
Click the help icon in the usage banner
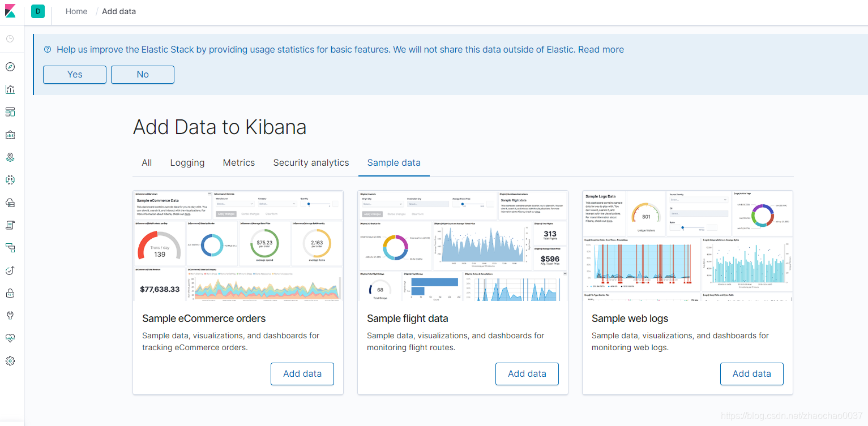coord(48,50)
